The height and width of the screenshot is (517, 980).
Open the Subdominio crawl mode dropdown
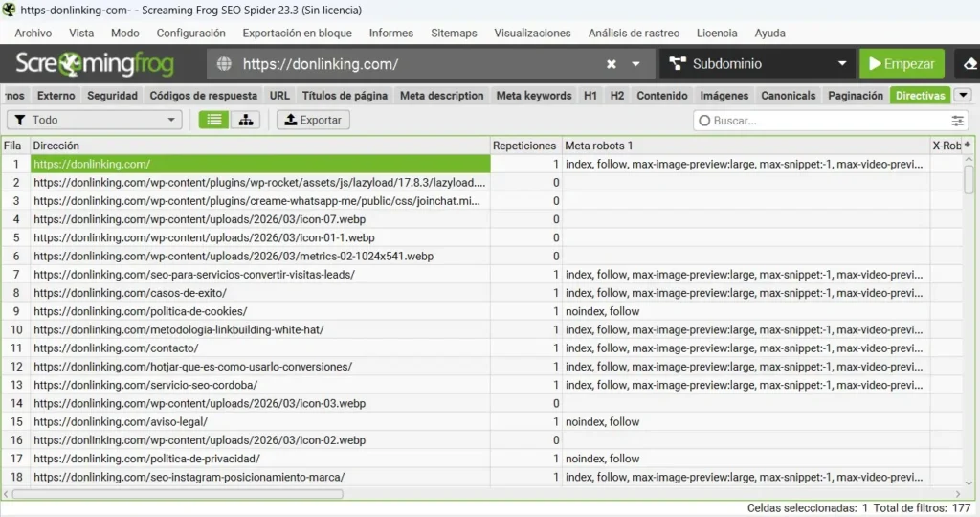[x=757, y=64]
